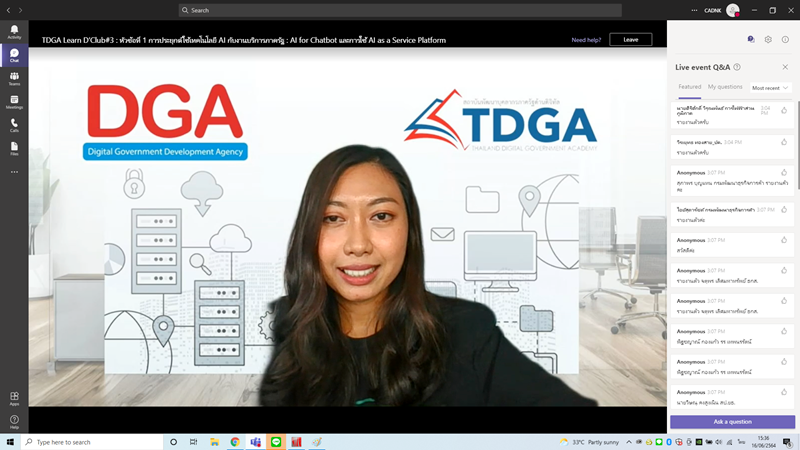Open Google Chrome from the taskbar
The height and width of the screenshot is (450, 800).
pos(235,442)
